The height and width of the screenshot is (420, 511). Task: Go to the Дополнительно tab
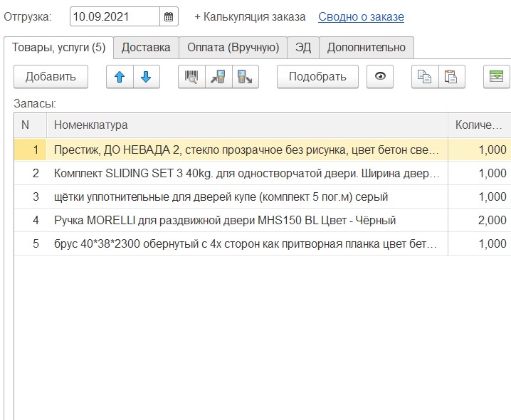point(366,48)
